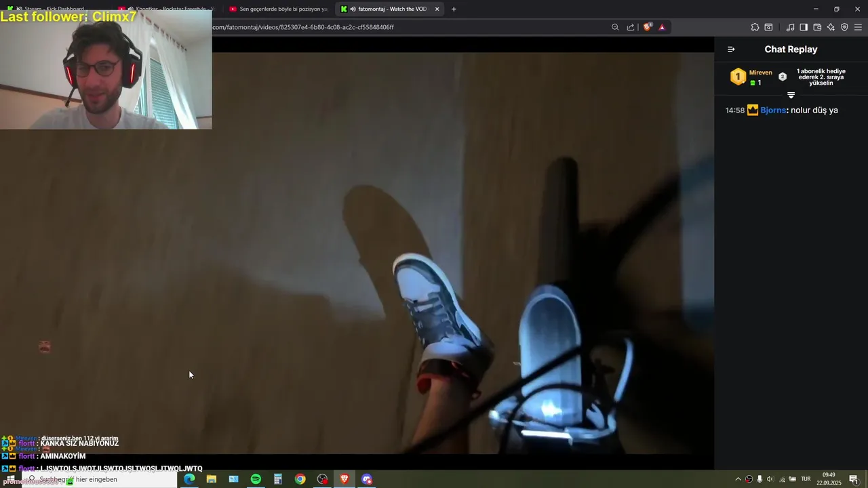Viewport: 868px width, 488px height.
Task: Open the media control music note icon
Action: 790,27
